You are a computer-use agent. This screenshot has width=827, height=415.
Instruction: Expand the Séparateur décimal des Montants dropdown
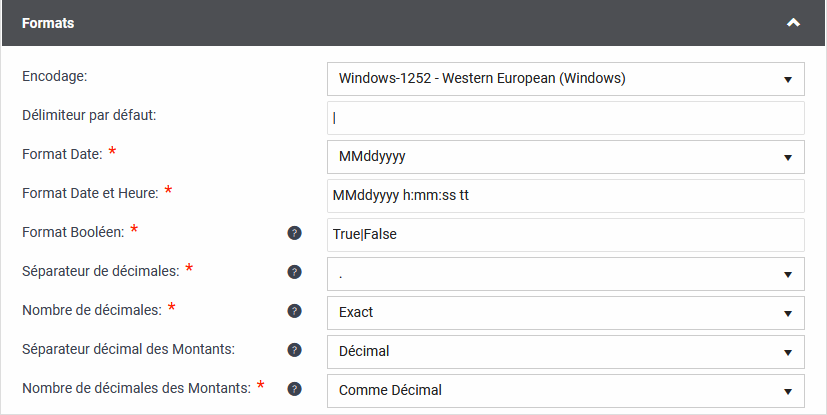[565, 351]
